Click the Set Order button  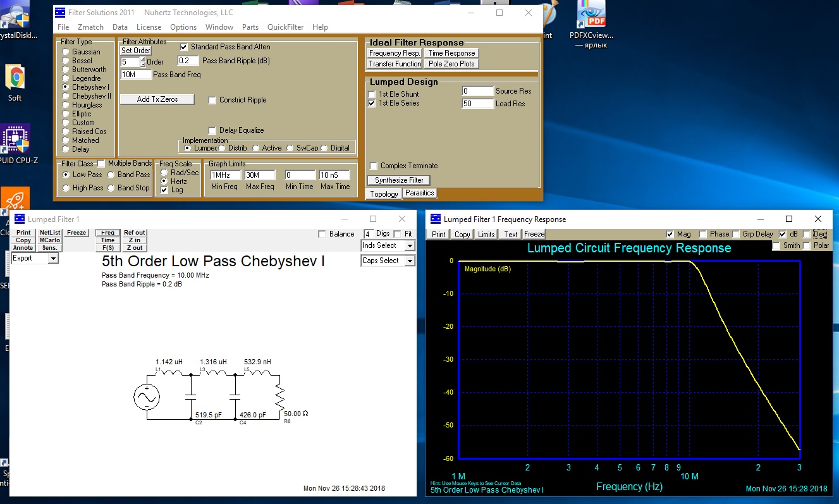pos(136,51)
